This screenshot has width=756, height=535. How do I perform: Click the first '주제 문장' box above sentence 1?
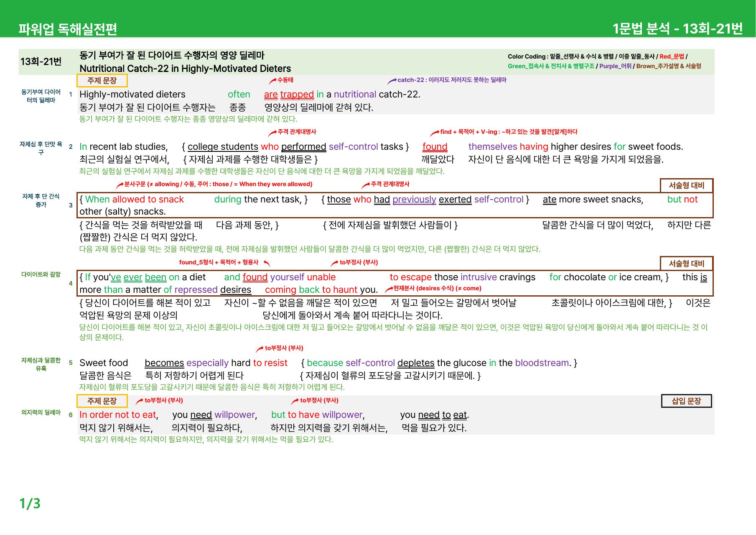102,80
